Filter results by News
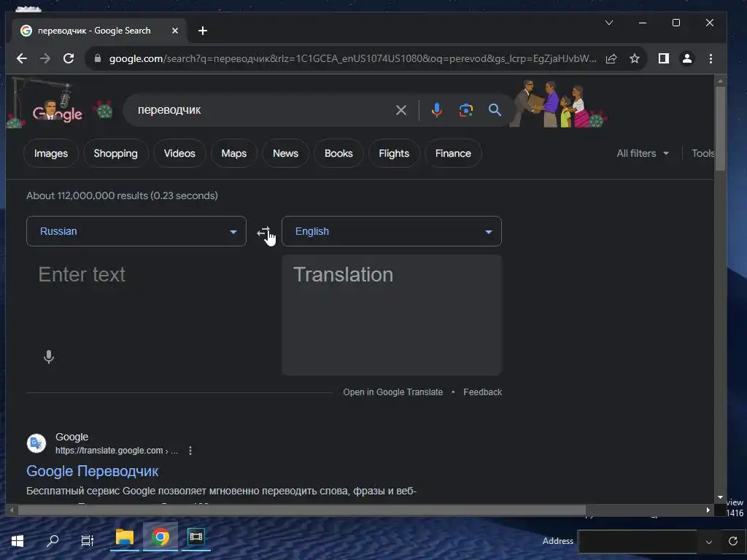The width and height of the screenshot is (747, 560). point(285,153)
